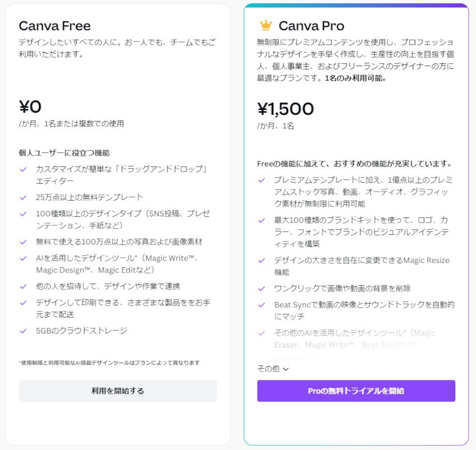Screen dimensions: 476x450
Task: Click checkmark beside 5GBのクラウドストレージ
Action: [24, 331]
